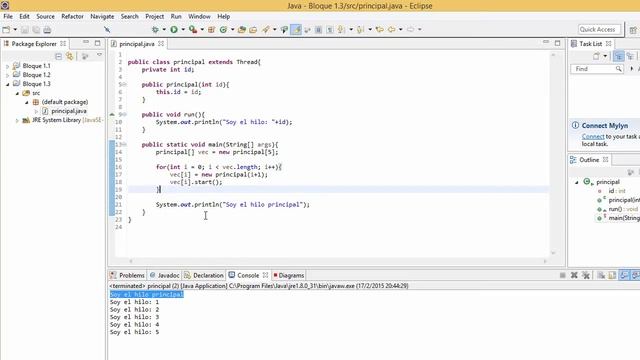Switch to the Diagrams tab
Screen dimensions: 640x360
click(289, 276)
